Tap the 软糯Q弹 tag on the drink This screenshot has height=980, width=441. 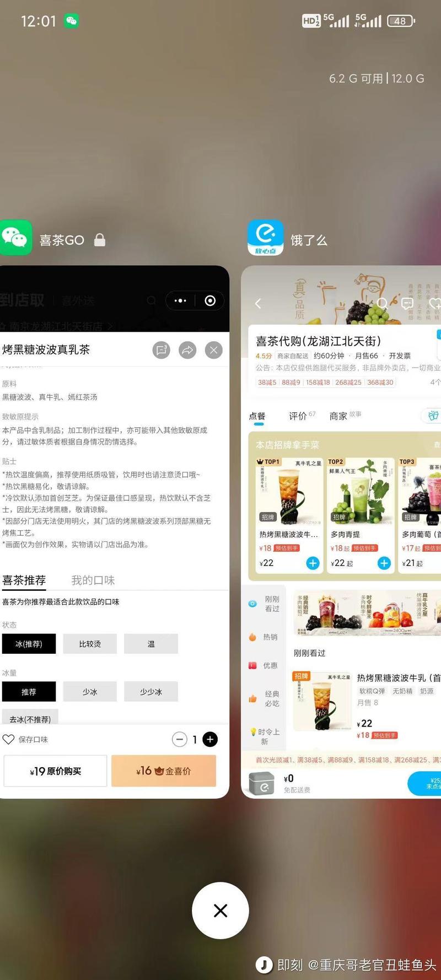(372, 691)
